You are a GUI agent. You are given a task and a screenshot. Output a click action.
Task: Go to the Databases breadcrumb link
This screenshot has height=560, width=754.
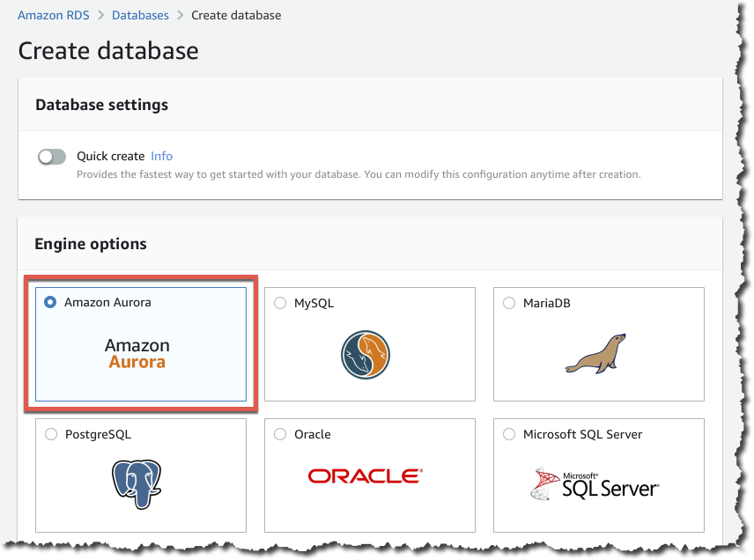pyautogui.click(x=140, y=15)
